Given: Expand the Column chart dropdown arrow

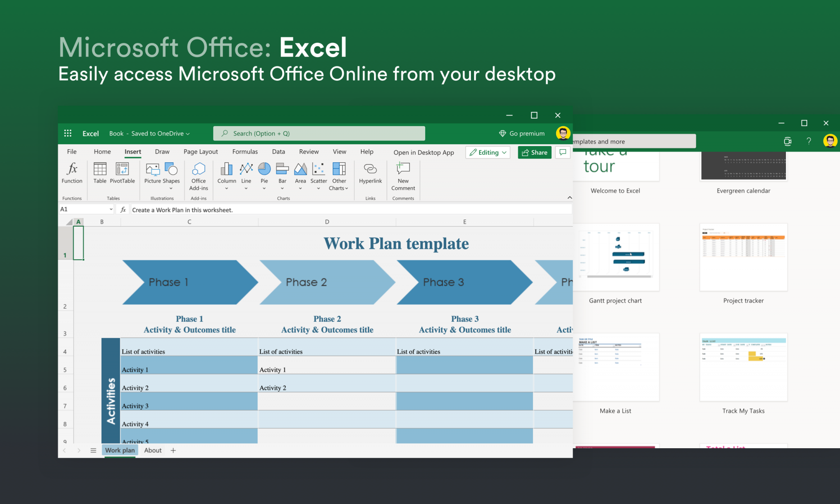Looking at the screenshot, I should tap(226, 189).
